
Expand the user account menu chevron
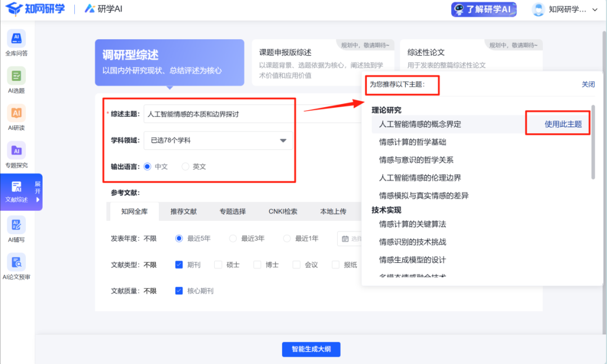(x=595, y=10)
